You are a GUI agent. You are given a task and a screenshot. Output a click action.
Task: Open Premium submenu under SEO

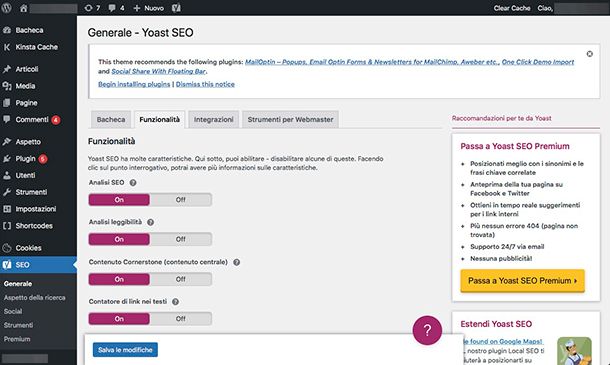[17, 339]
